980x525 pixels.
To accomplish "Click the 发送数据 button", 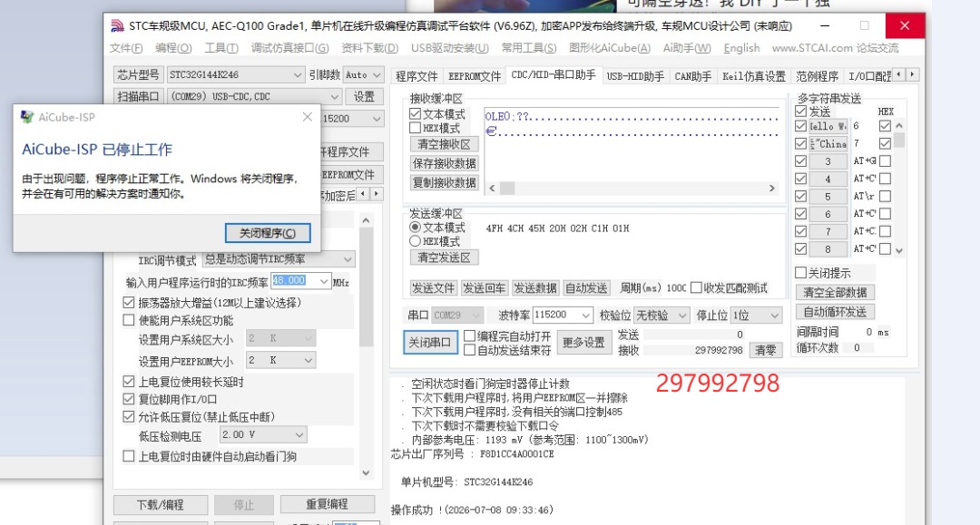I will [x=535, y=287].
